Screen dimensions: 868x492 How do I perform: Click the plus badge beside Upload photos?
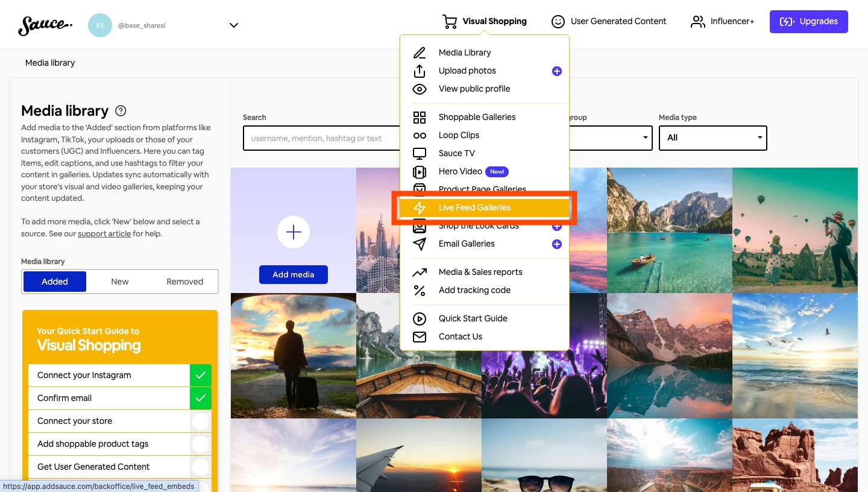coord(557,71)
